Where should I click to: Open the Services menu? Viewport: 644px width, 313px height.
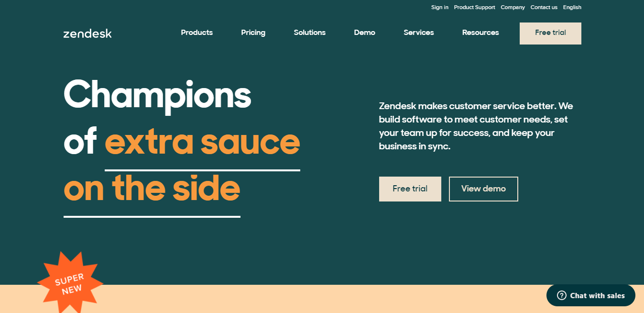point(419,33)
